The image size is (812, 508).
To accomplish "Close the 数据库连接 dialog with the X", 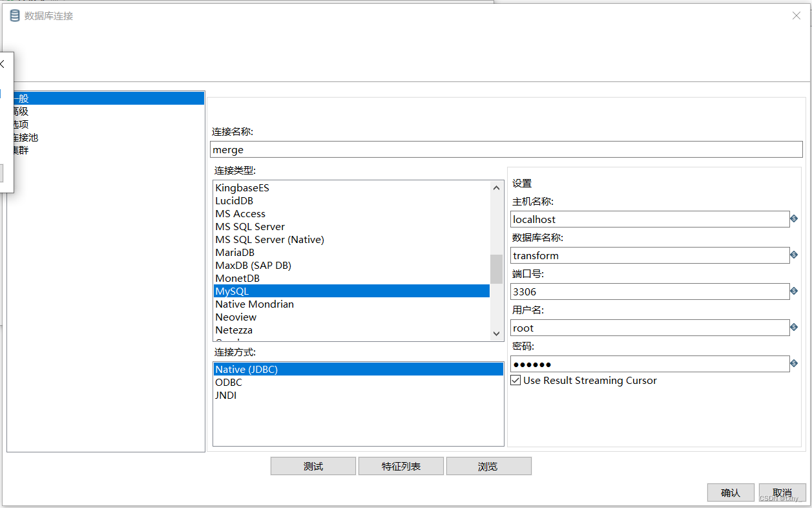I will [796, 16].
